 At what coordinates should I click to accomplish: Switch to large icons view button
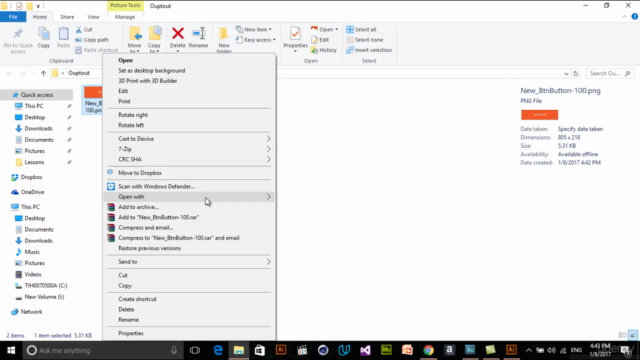(633, 335)
